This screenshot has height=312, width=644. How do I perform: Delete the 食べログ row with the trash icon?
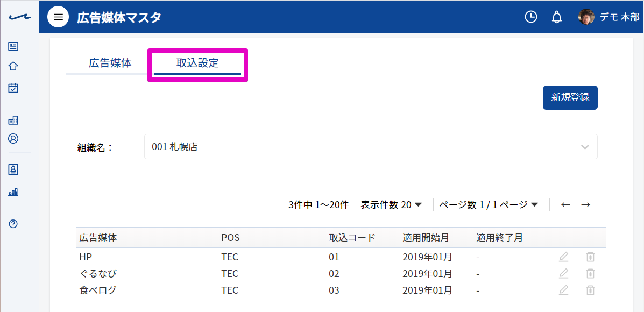tap(590, 290)
